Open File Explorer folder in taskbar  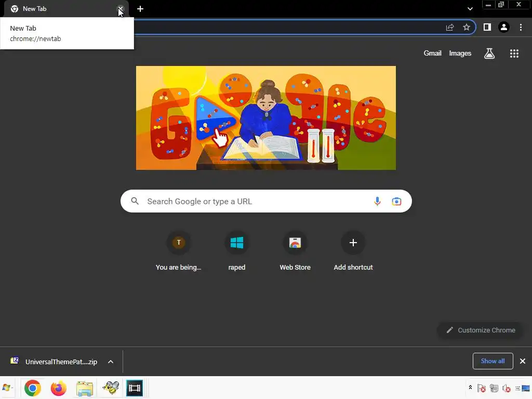[x=85, y=388]
